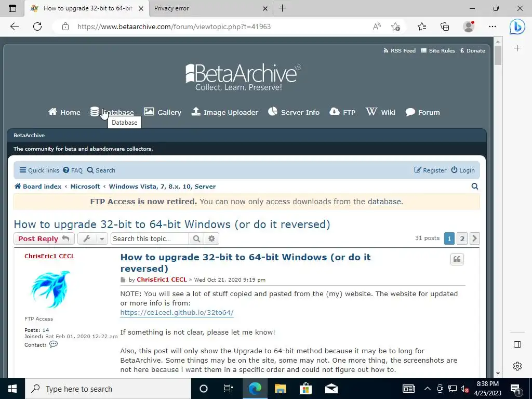Click the Type here to search box
The image size is (532, 399).
tap(108, 389)
